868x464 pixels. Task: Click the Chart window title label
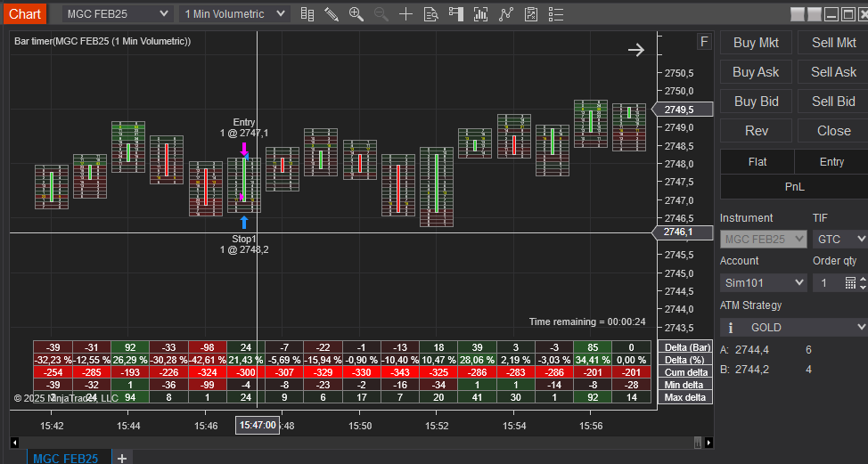(x=25, y=14)
